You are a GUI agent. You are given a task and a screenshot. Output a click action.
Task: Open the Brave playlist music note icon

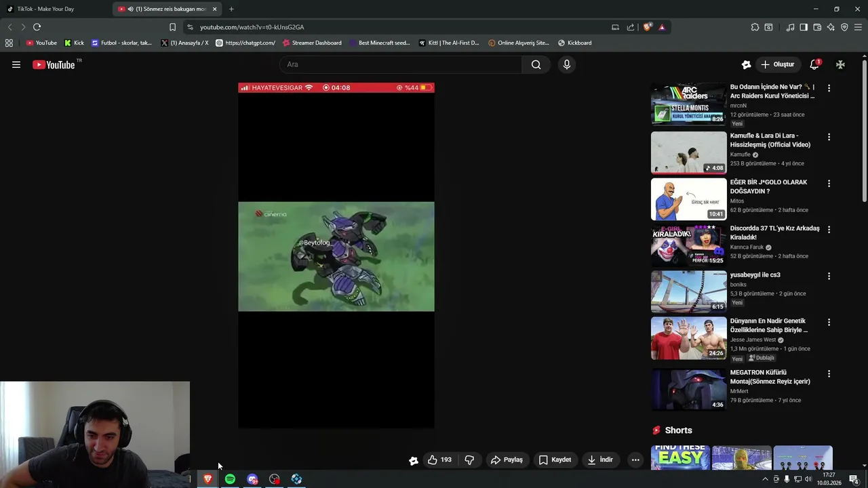[790, 27]
